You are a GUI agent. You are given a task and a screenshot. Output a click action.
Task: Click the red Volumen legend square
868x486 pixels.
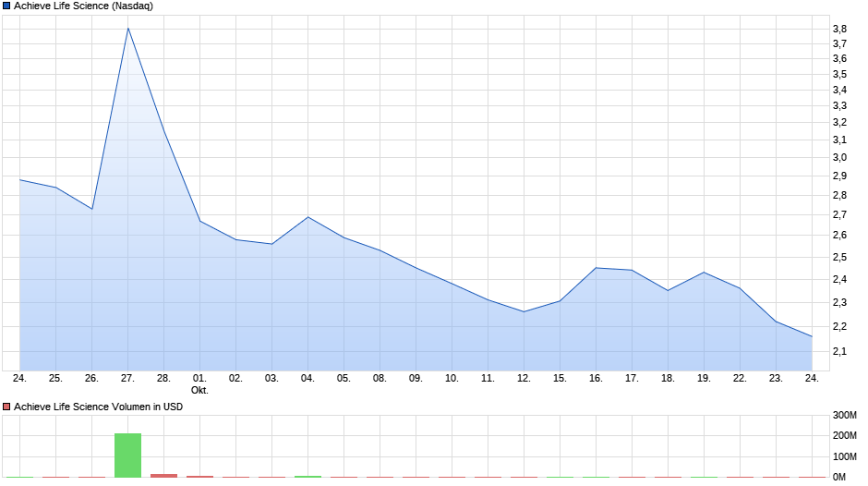[x=6, y=407]
